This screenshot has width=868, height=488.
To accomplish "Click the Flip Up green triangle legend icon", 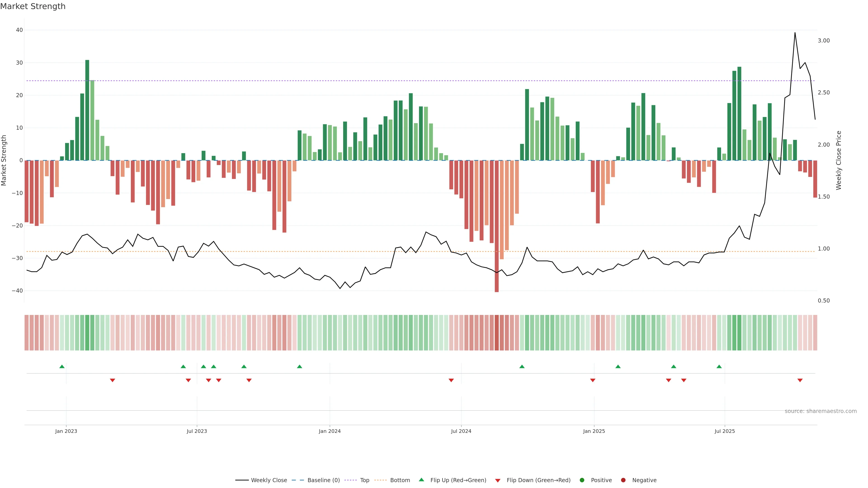I will (x=421, y=480).
